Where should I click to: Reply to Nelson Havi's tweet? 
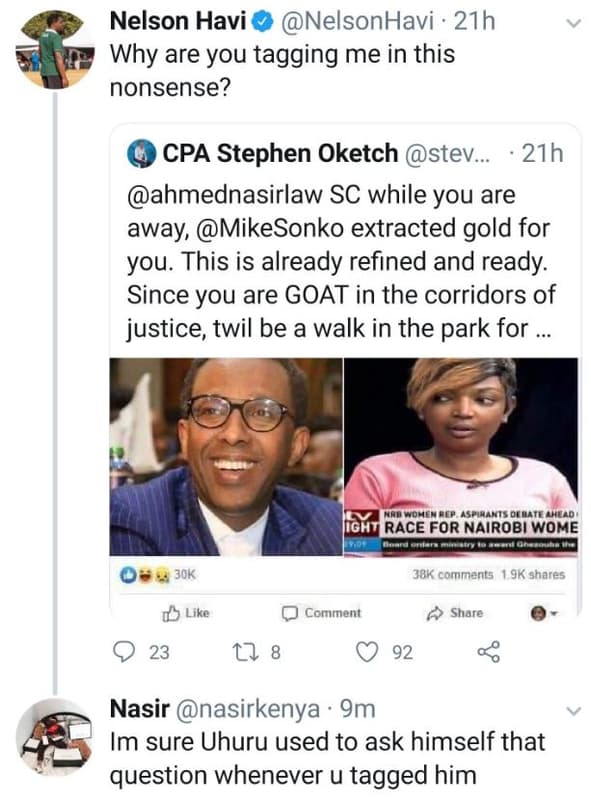click(126, 651)
